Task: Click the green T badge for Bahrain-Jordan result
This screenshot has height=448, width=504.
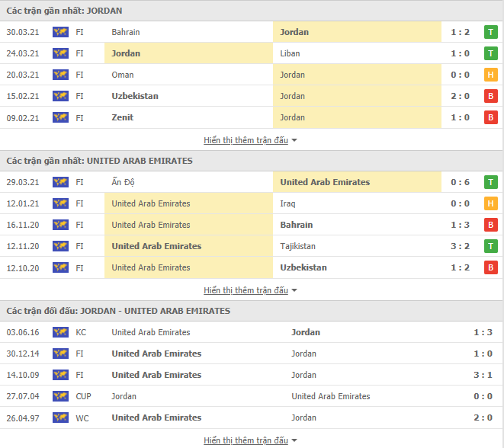Action: [491, 32]
